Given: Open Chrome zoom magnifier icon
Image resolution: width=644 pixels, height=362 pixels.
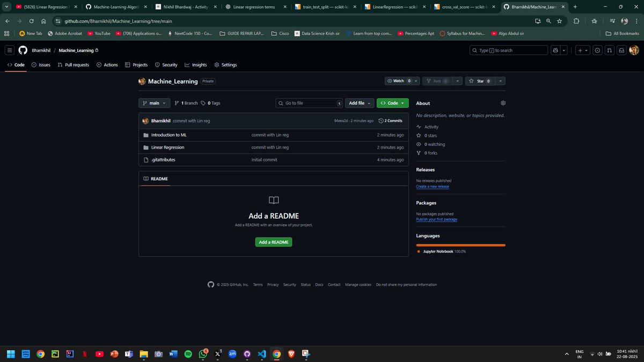Looking at the screenshot, I should click(x=548, y=21).
